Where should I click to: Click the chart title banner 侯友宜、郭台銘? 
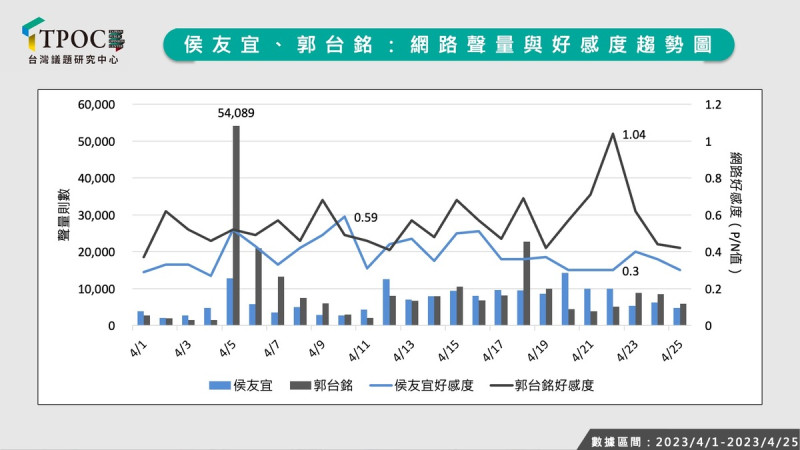[x=448, y=44]
